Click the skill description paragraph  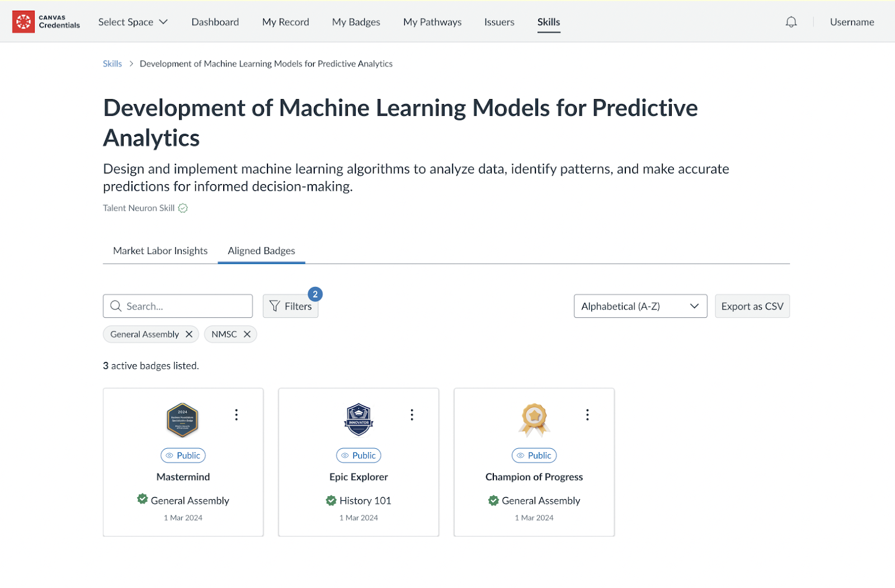tap(416, 177)
